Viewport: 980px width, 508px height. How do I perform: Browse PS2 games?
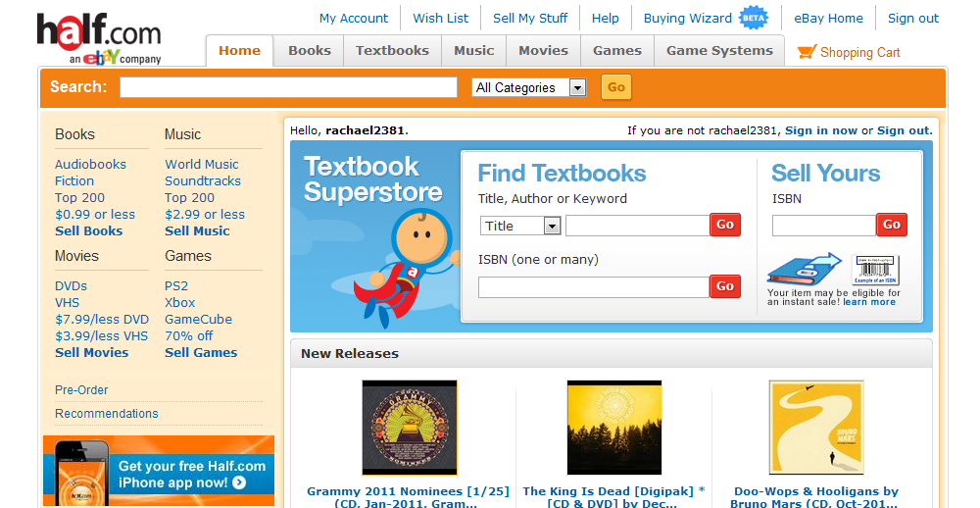click(176, 286)
